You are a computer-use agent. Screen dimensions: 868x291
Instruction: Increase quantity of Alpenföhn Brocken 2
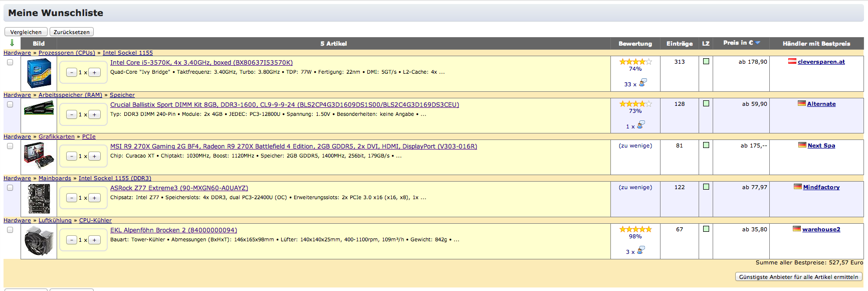94,240
